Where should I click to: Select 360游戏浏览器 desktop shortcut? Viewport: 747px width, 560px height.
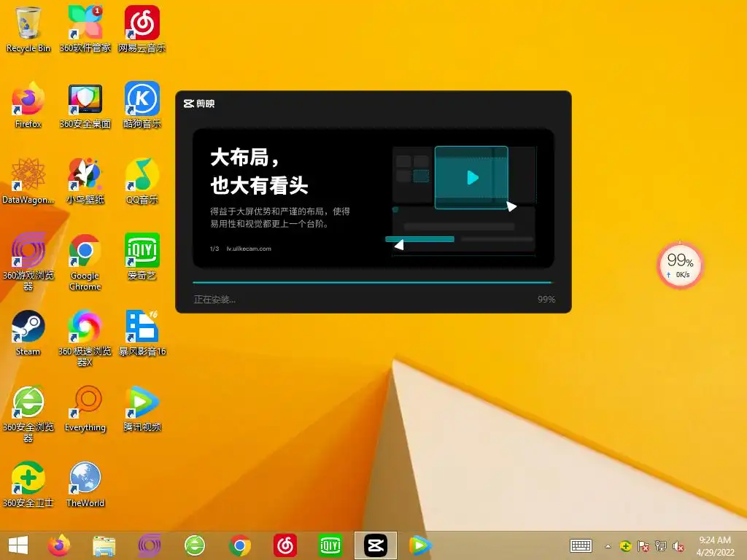click(28, 261)
